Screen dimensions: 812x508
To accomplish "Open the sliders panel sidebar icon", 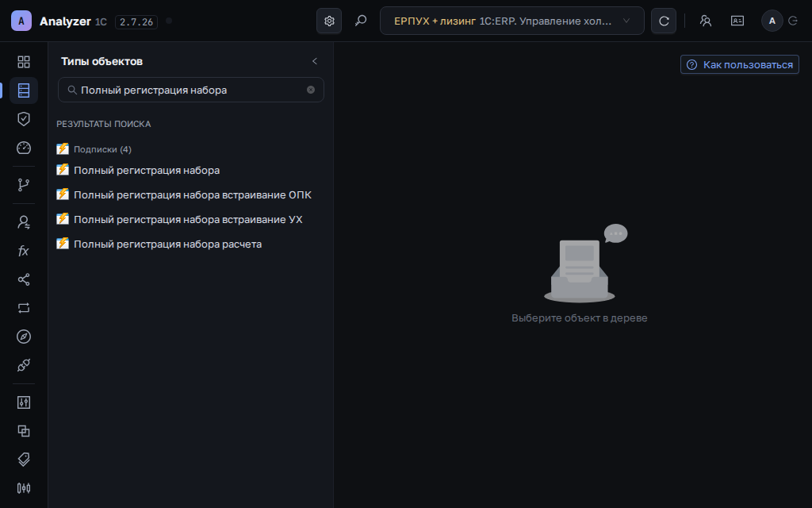I will point(24,402).
